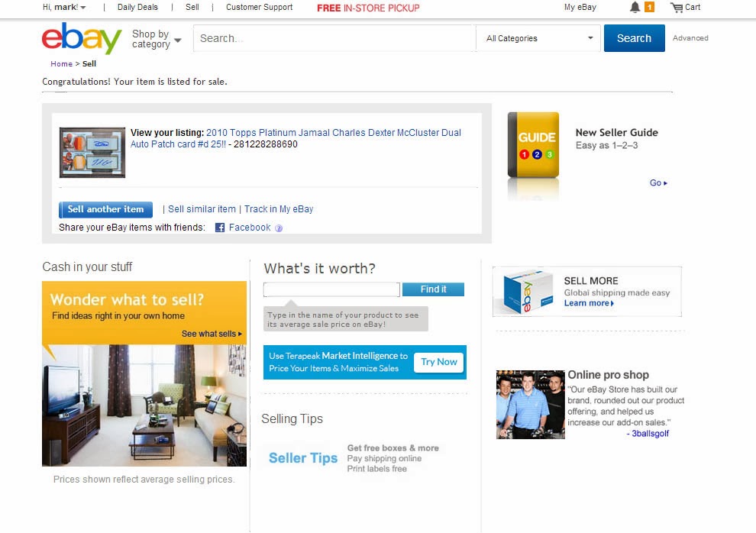Open My eBay in the header
This screenshot has height=533, width=756.
tap(580, 7)
